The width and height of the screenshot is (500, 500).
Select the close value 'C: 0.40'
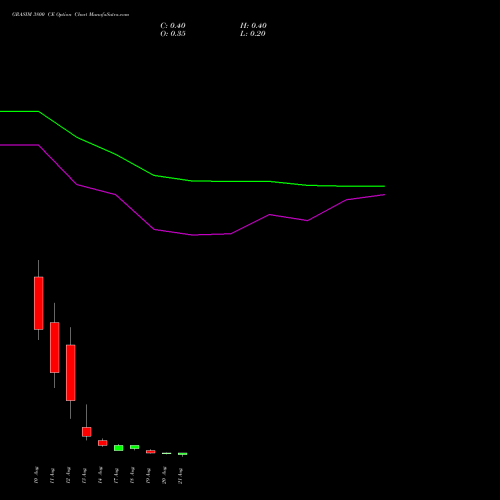pyautogui.click(x=173, y=26)
